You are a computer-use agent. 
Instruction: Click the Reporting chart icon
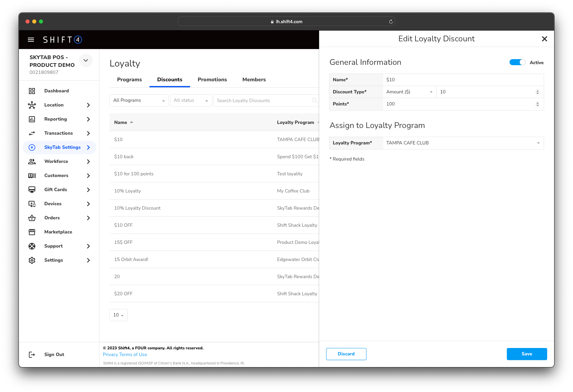pos(32,119)
